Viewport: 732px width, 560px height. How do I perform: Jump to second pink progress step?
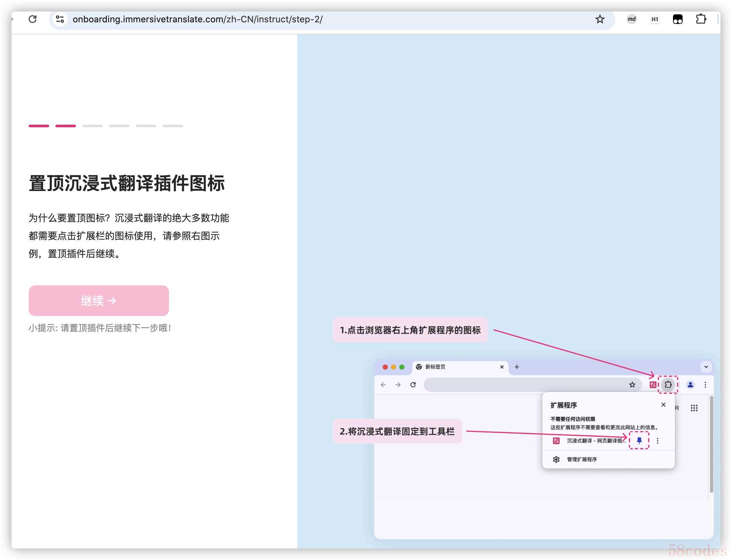click(66, 126)
